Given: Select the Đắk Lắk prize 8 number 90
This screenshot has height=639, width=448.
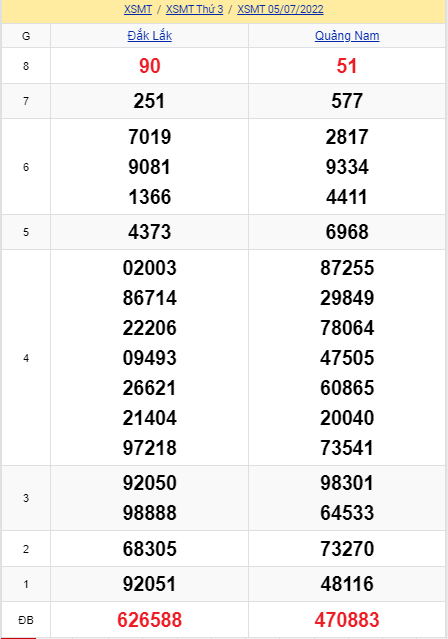Looking at the screenshot, I should [150, 66].
